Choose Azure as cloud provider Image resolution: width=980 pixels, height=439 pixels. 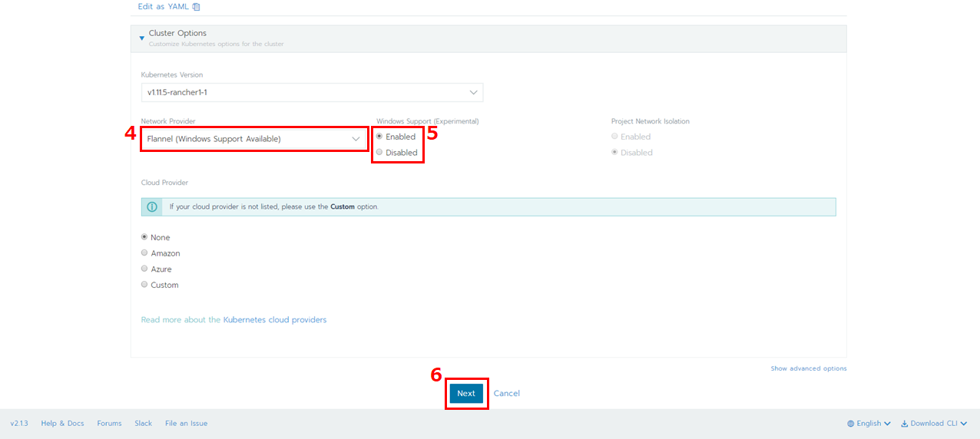click(x=144, y=269)
